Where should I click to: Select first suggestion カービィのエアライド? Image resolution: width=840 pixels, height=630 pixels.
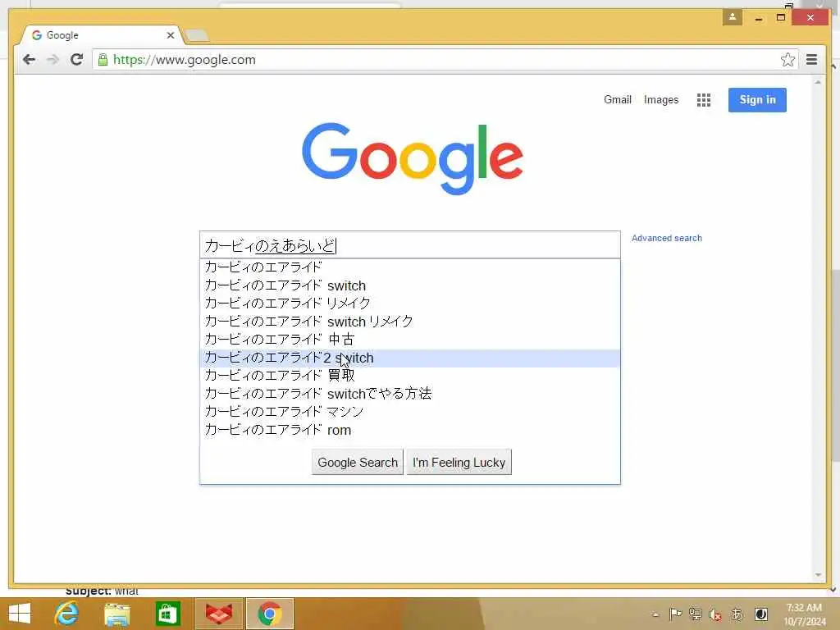coord(410,267)
